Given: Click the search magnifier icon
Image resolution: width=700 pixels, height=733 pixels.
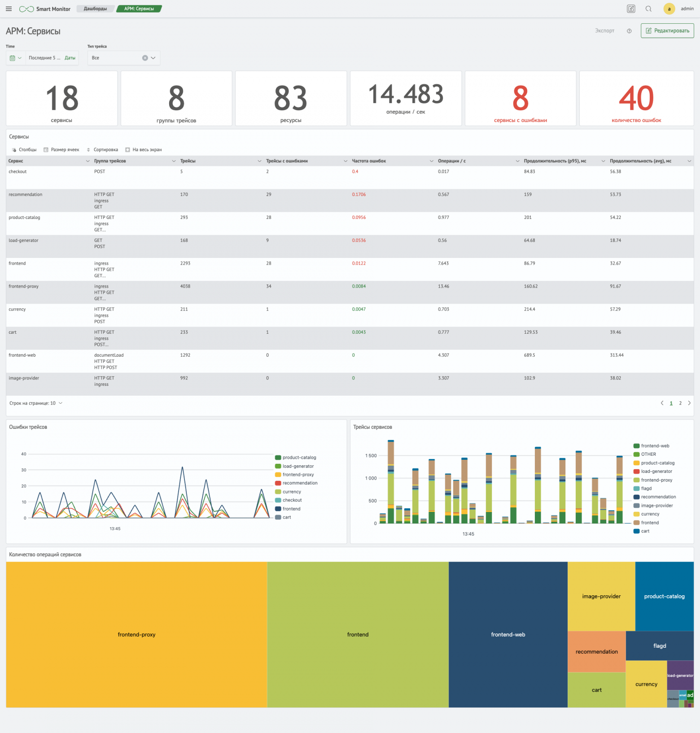Looking at the screenshot, I should (648, 9).
